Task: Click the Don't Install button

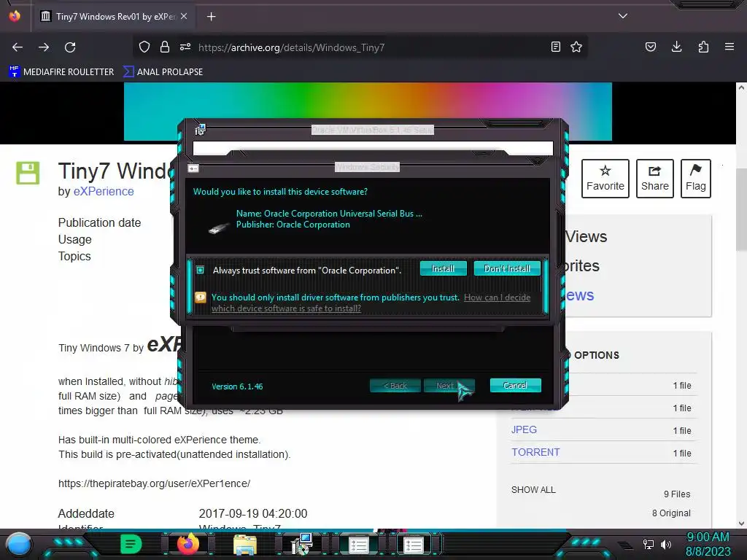Action: [507, 268]
